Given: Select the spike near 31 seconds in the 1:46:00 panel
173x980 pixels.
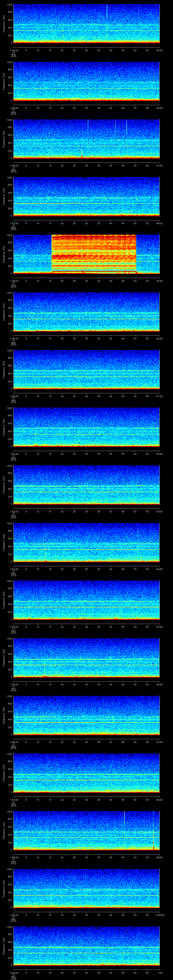Looking at the screenshot, I should [x=88, y=125].
